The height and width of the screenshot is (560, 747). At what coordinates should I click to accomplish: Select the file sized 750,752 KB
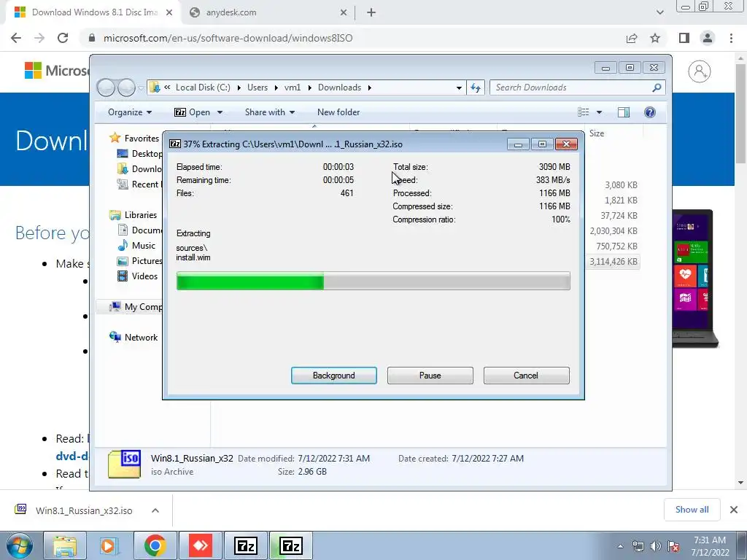pyautogui.click(x=616, y=246)
